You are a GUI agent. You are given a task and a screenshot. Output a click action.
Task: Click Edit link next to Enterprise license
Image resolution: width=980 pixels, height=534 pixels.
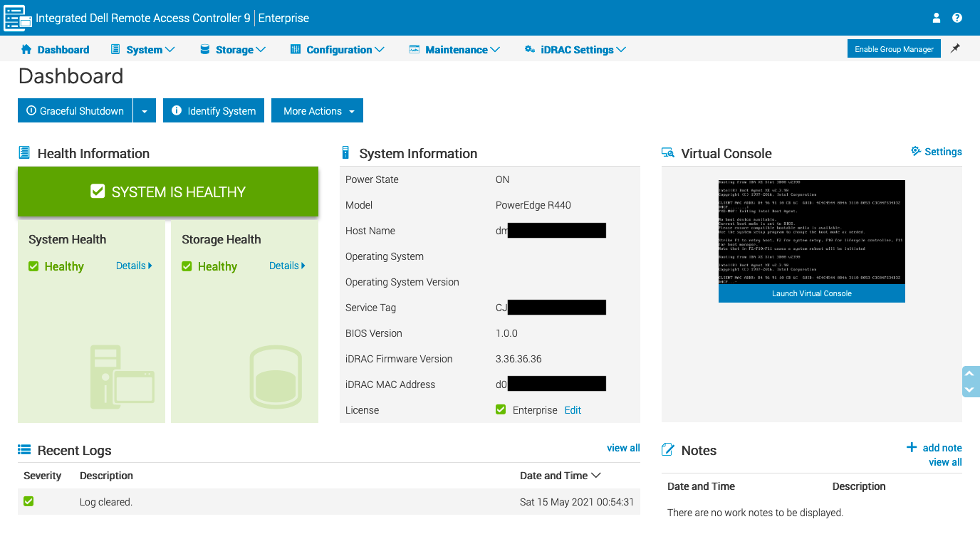coord(573,410)
